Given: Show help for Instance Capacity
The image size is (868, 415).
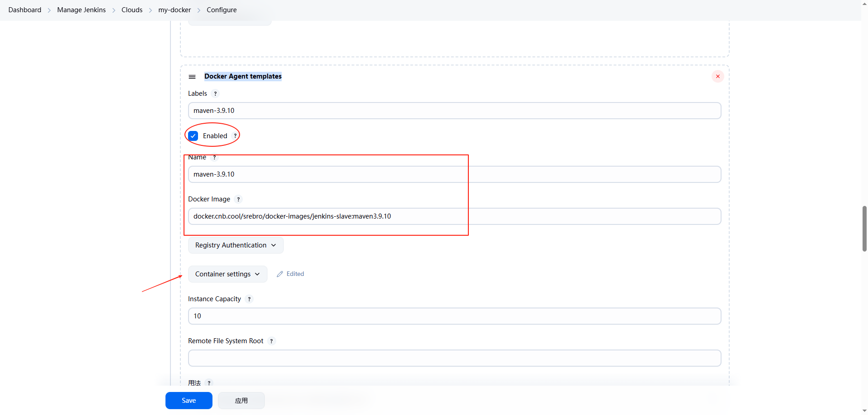Looking at the screenshot, I should point(249,299).
